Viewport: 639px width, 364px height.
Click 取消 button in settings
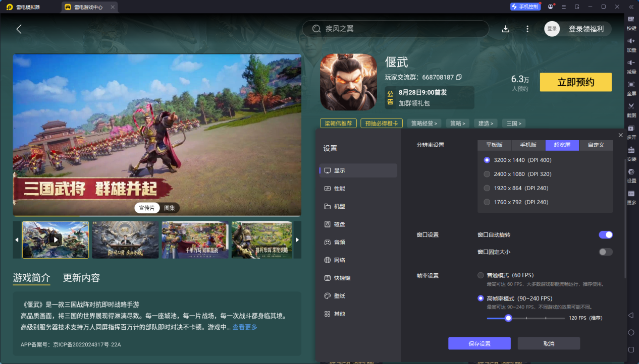[x=549, y=343]
